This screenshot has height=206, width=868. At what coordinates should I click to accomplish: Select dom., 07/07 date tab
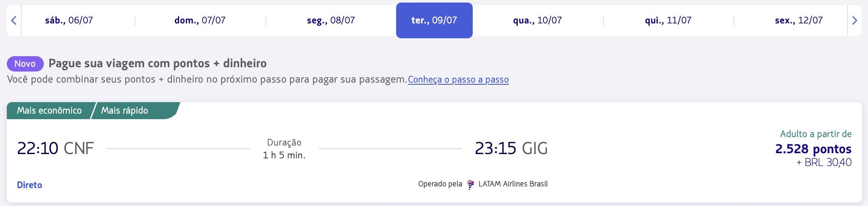[x=200, y=20]
